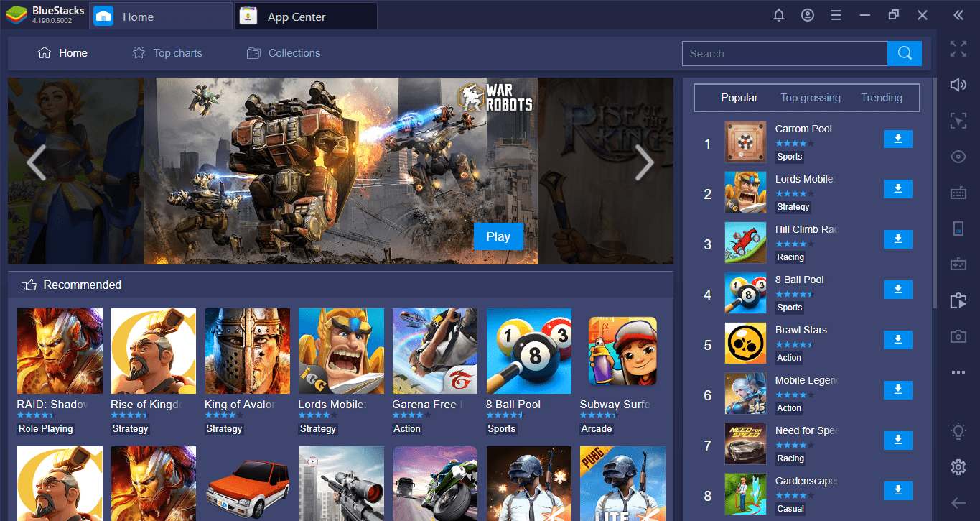The height and width of the screenshot is (521, 980).
Task: Click the back arrow in sidebar
Action: pyautogui.click(x=958, y=503)
